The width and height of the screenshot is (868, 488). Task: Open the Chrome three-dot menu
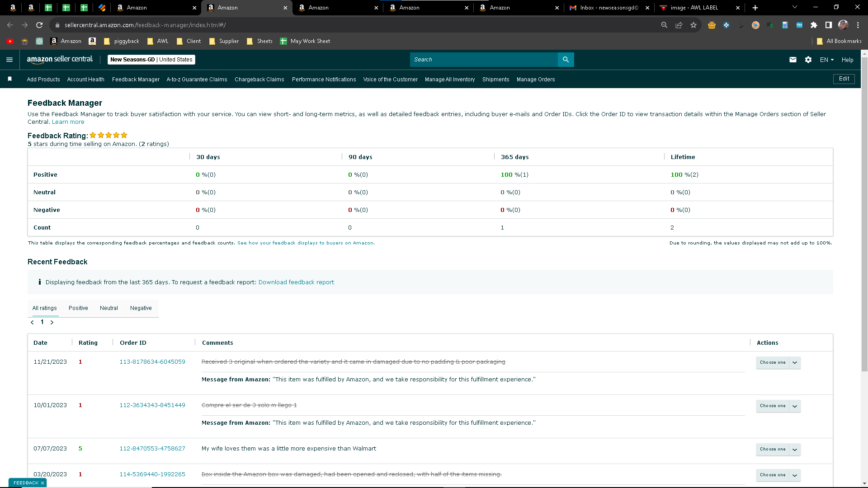858,25
